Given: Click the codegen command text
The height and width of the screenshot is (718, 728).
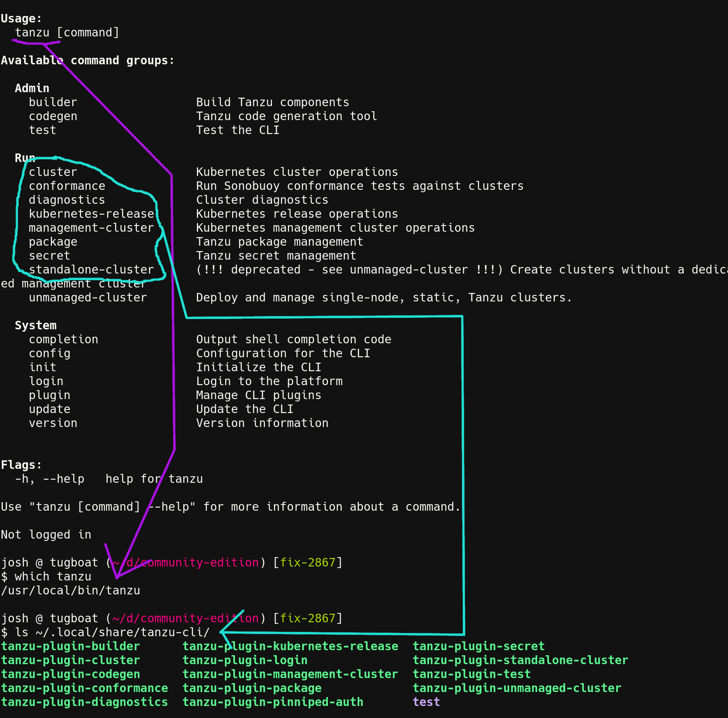Looking at the screenshot, I should pyautogui.click(x=53, y=116).
